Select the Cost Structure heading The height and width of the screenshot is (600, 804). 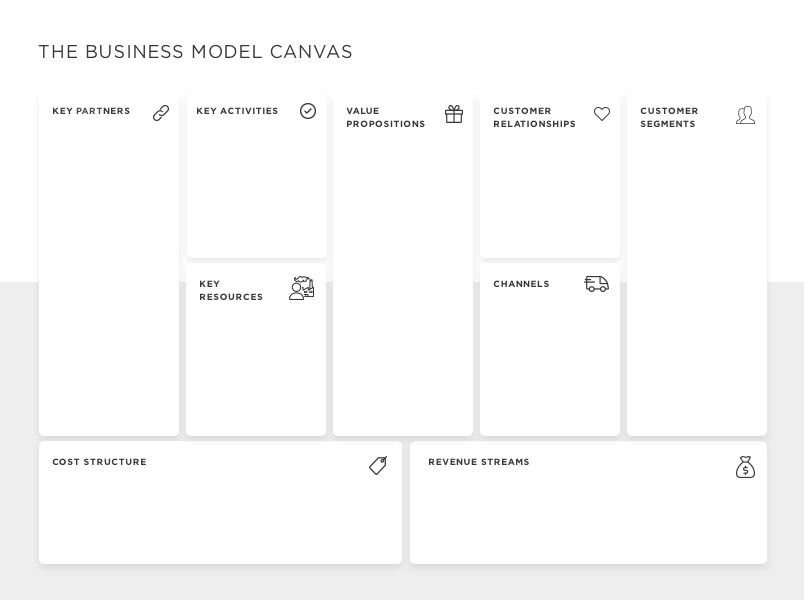pos(99,462)
